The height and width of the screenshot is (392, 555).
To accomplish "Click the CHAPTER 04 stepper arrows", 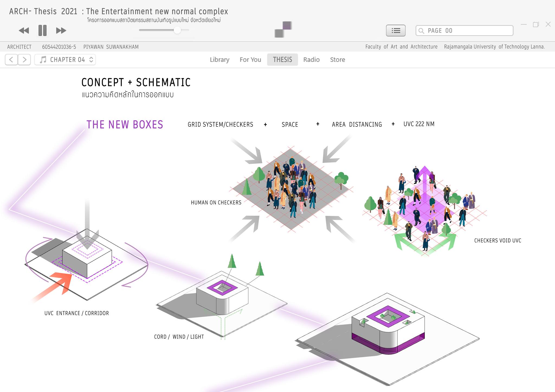I will pyautogui.click(x=91, y=60).
